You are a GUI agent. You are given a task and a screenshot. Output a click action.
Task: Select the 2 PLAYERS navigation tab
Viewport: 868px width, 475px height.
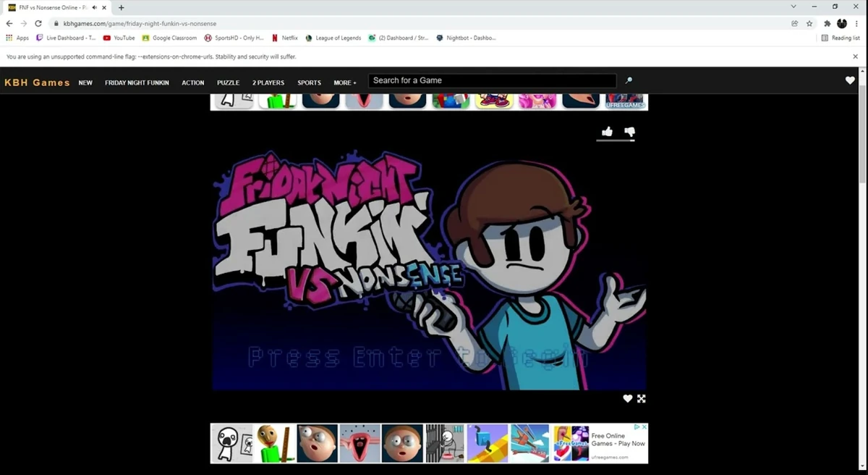click(268, 83)
